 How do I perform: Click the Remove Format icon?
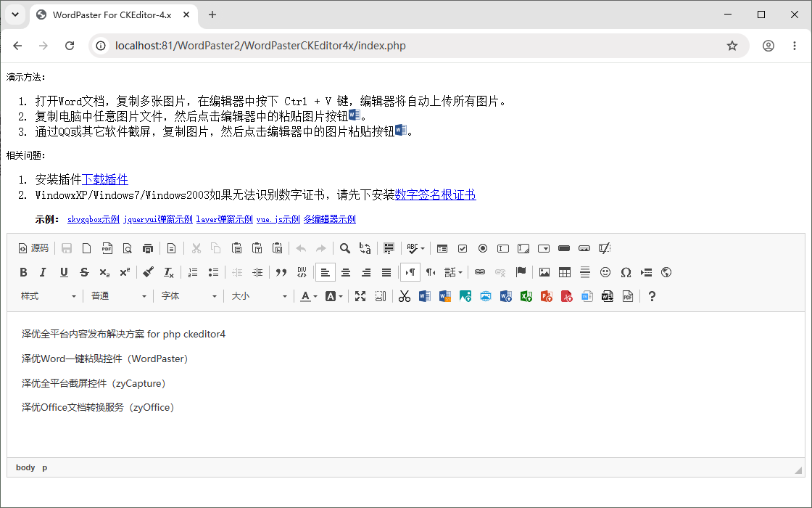click(169, 272)
